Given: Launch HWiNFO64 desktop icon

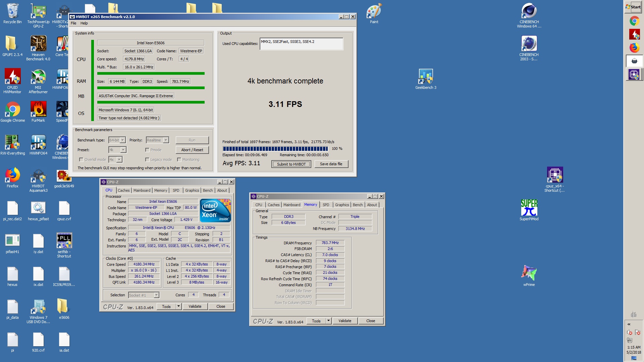Looking at the screenshot, I should click(38, 145).
